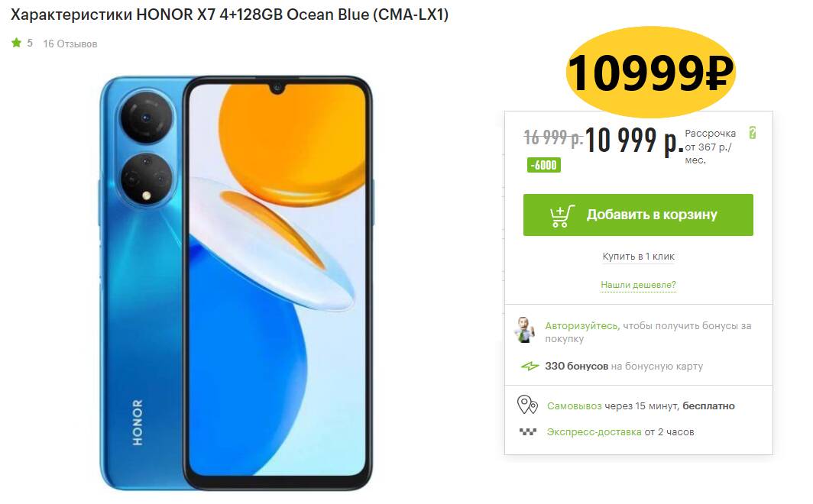This screenshot has height=504, width=813.
Task: Open the Экспресс-доставка link
Action: (594, 432)
